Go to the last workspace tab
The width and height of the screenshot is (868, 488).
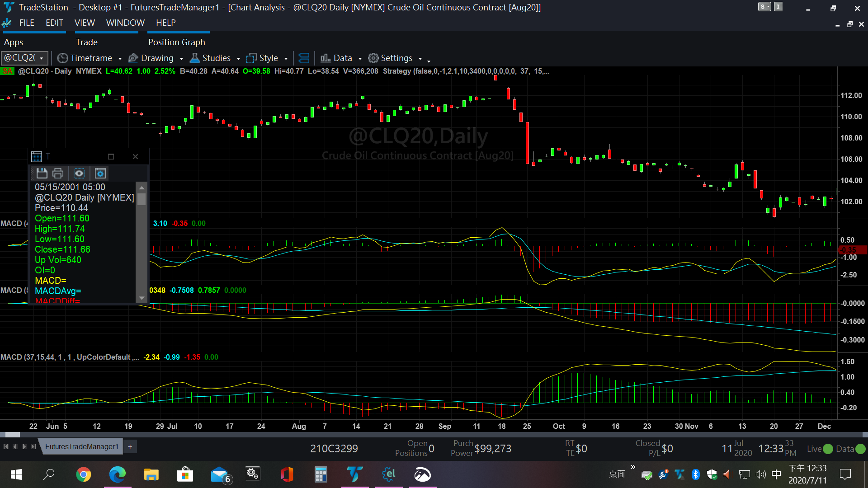point(33,446)
